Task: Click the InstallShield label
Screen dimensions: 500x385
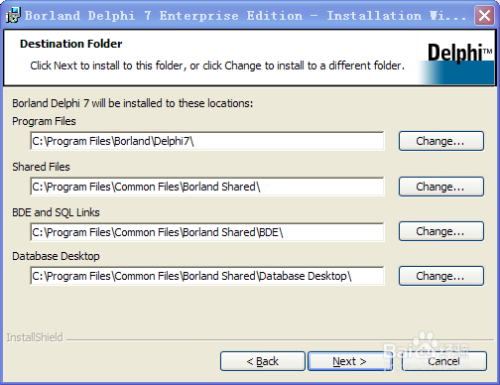Action: pyautogui.click(x=35, y=337)
